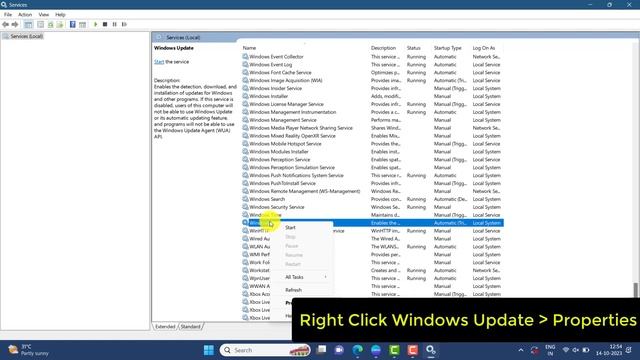Select the Windows Event Log service
Image resolution: width=640 pixels, height=360 pixels.
tap(271, 64)
